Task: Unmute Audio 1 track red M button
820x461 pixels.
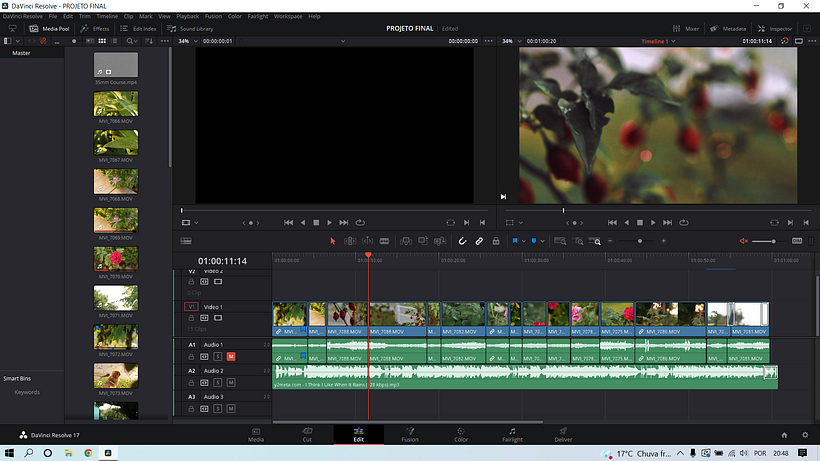Action: 231,356
